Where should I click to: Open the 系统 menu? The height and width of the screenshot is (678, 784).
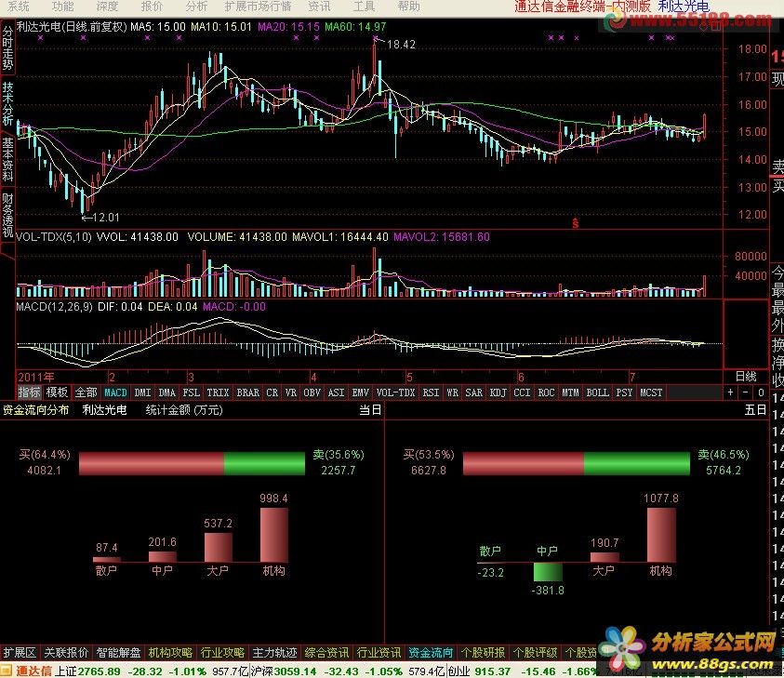pos(19,7)
